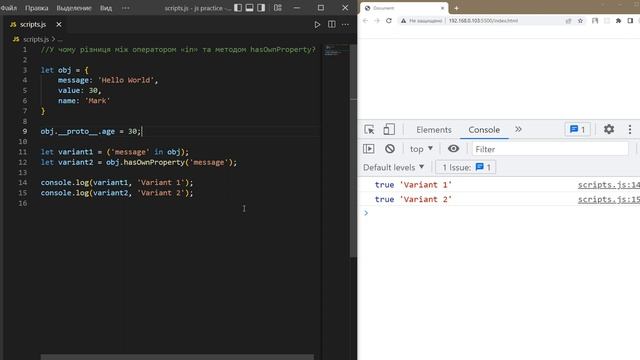Click the 1 Issue link in console toolbar
This screenshot has width=640, height=360.
(x=465, y=167)
